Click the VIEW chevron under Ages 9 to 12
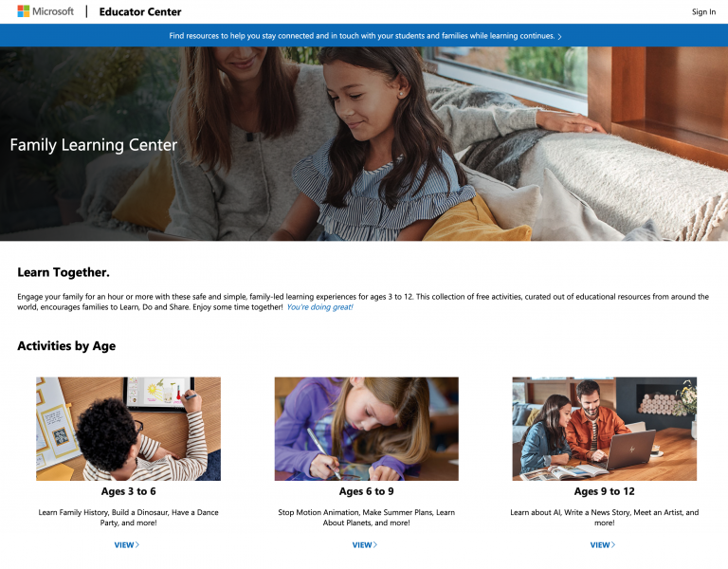This screenshot has height=569, width=728. point(613,545)
